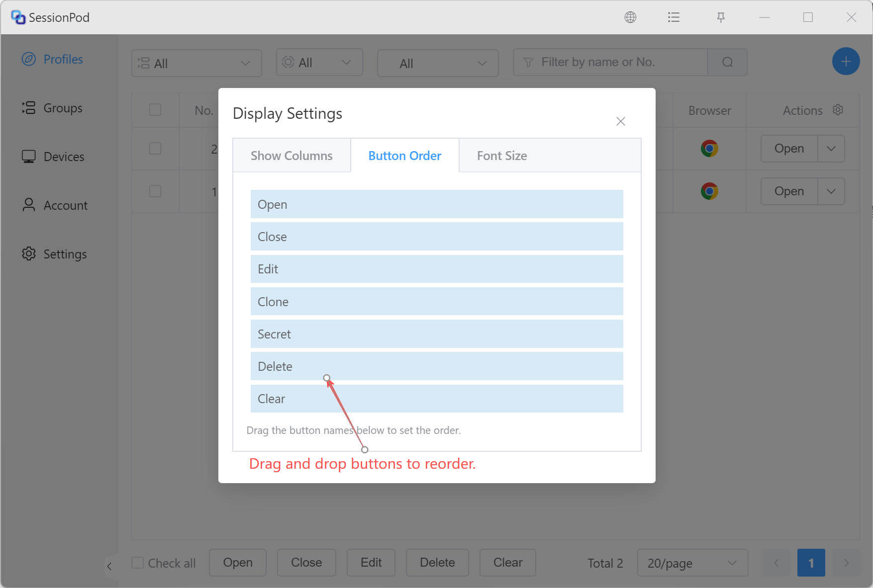Switch to the Show Columns tab
This screenshot has height=588, width=873.
click(x=291, y=156)
